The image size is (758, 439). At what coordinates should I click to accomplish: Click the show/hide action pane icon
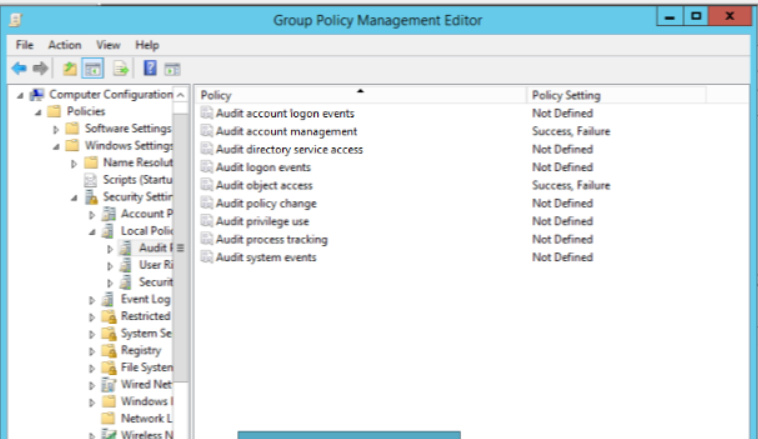[172, 69]
